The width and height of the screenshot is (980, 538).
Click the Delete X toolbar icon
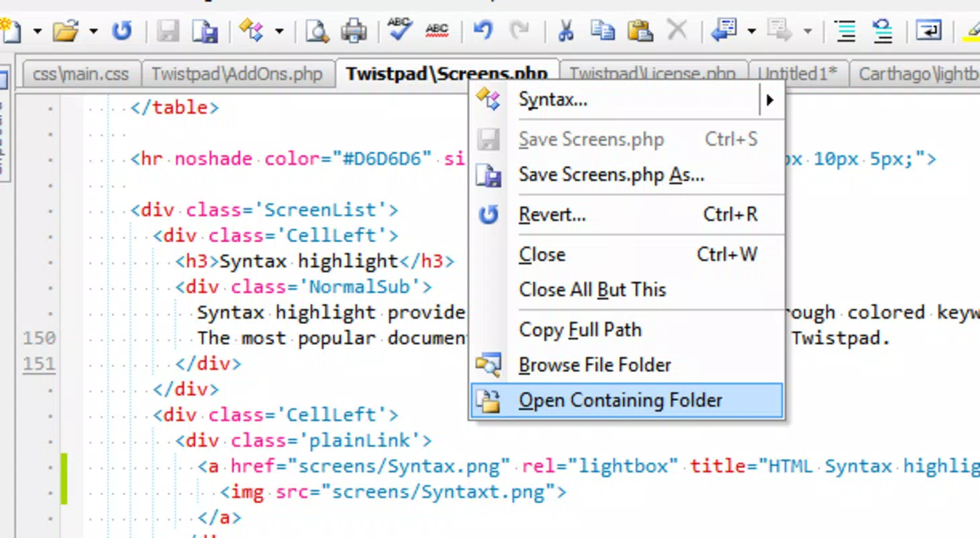click(x=677, y=30)
